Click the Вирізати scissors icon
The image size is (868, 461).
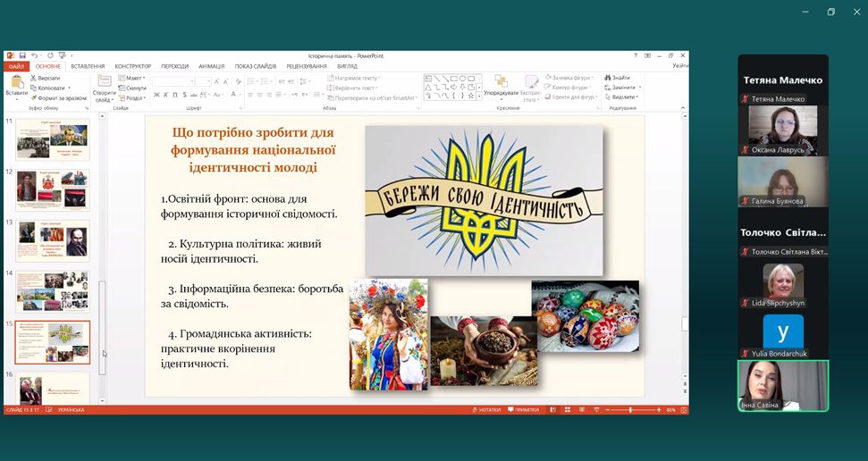(34, 78)
